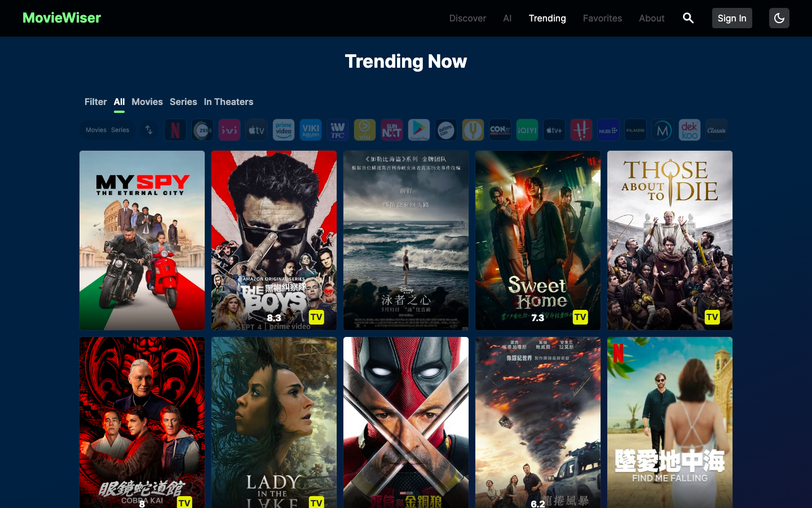Screen dimensions: 812x508
Task: Filter by Viu provider icon
Action: [x=365, y=130]
